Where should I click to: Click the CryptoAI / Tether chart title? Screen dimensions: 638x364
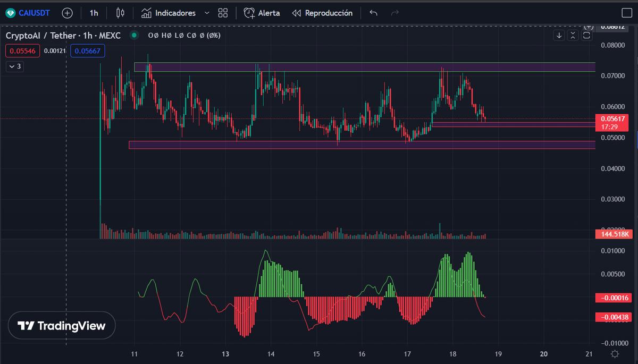click(63, 36)
